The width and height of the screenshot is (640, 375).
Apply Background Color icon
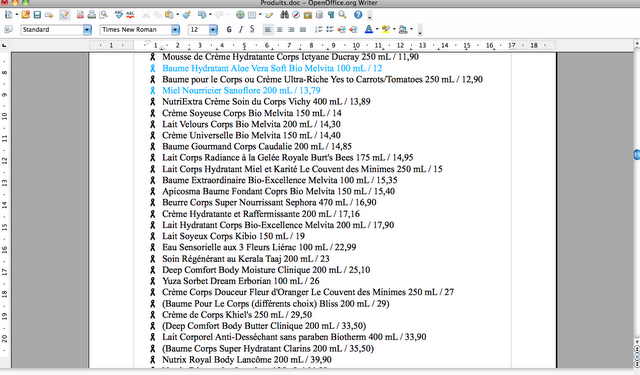coord(403,29)
